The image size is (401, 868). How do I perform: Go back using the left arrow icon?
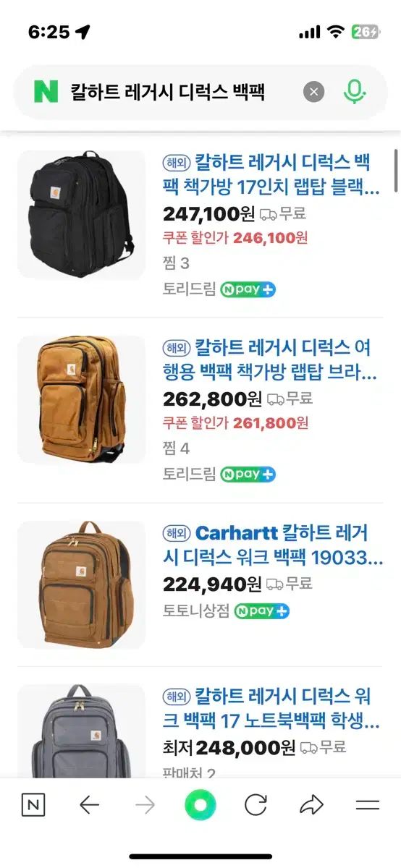pyautogui.click(x=89, y=805)
